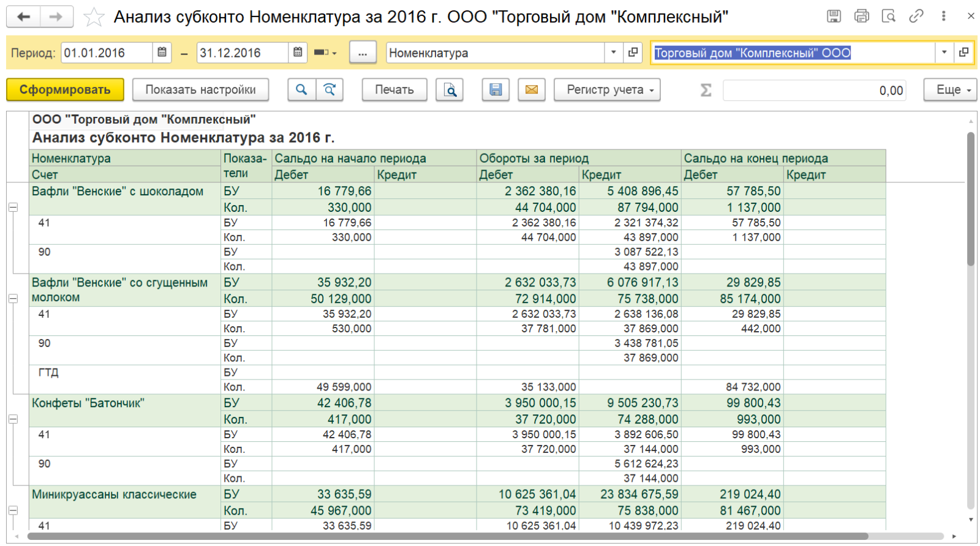The height and width of the screenshot is (546, 980).
Task: Go back using the left arrow
Action: pos(23,17)
